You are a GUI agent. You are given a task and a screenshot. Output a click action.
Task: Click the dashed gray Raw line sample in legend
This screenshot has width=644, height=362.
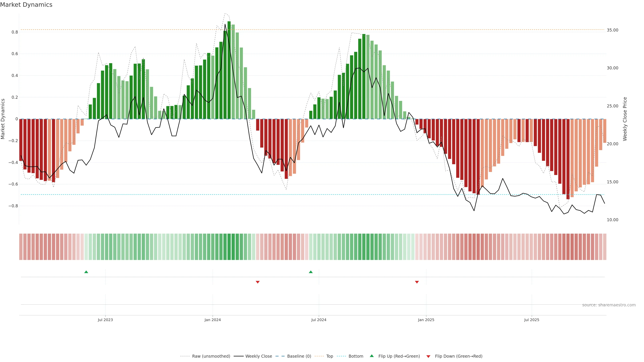point(185,356)
